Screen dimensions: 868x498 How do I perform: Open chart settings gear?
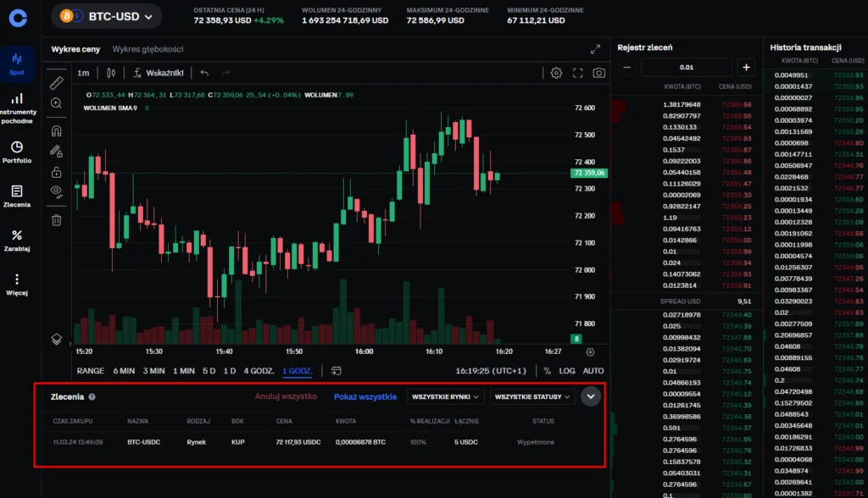(556, 73)
